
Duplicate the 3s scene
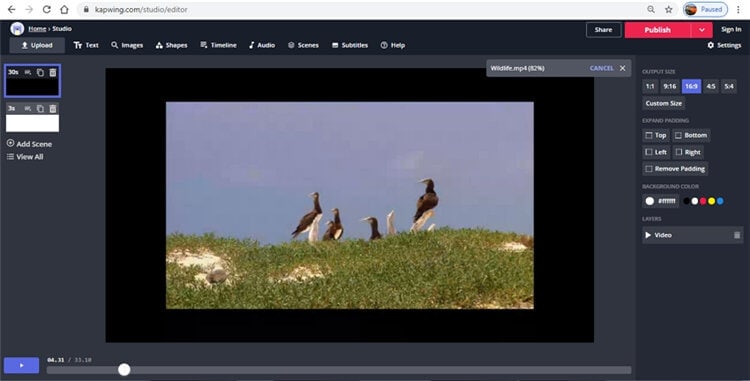(x=40, y=109)
